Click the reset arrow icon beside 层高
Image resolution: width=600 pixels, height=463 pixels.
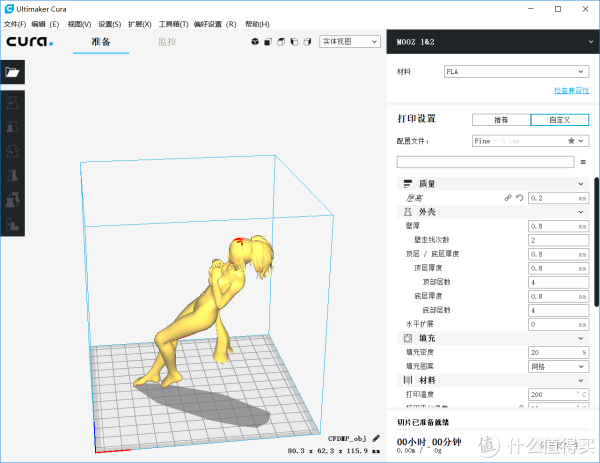[519, 198]
